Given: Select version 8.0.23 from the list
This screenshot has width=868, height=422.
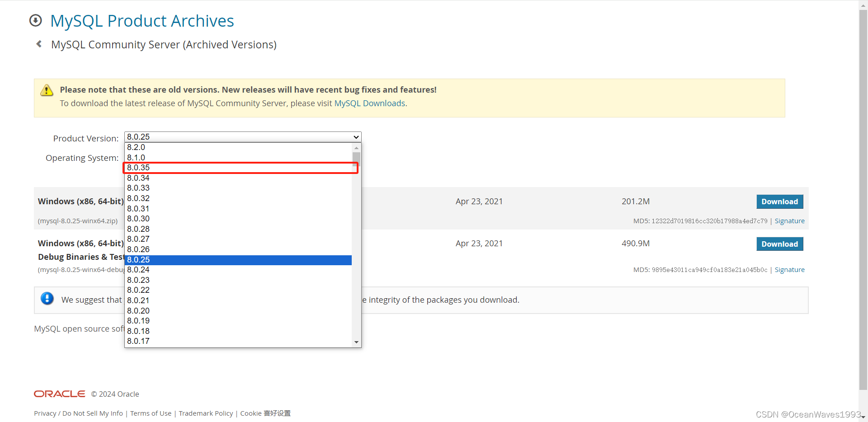Looking at the screenshot, I should [x=238, y=280].
